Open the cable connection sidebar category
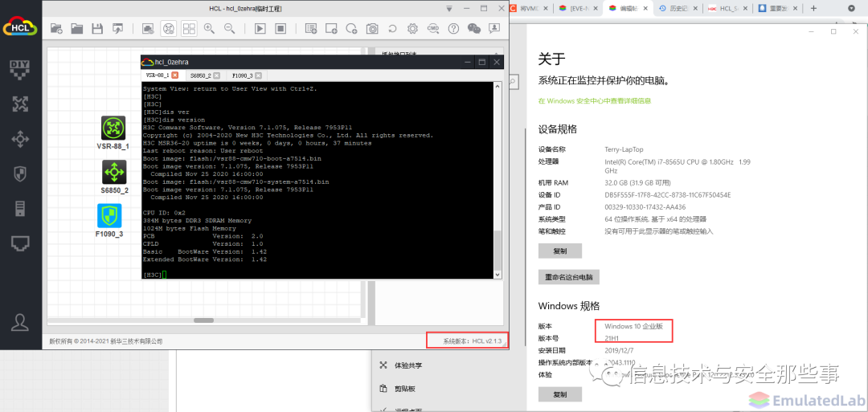Viewport: 868px width, 412px height. coord(20,243)
